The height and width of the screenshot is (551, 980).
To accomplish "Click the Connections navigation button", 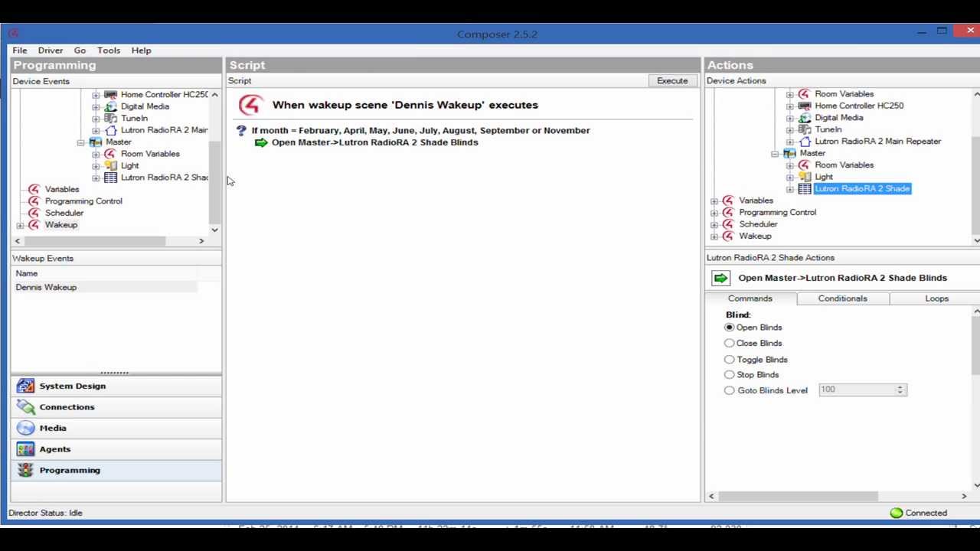I will tap(116, 407).
